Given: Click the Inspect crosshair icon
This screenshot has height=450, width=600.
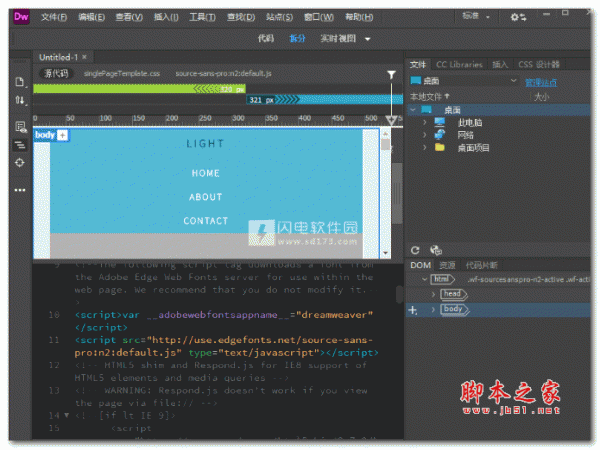Looking at the screenshot, I should [x=20, y=162].
